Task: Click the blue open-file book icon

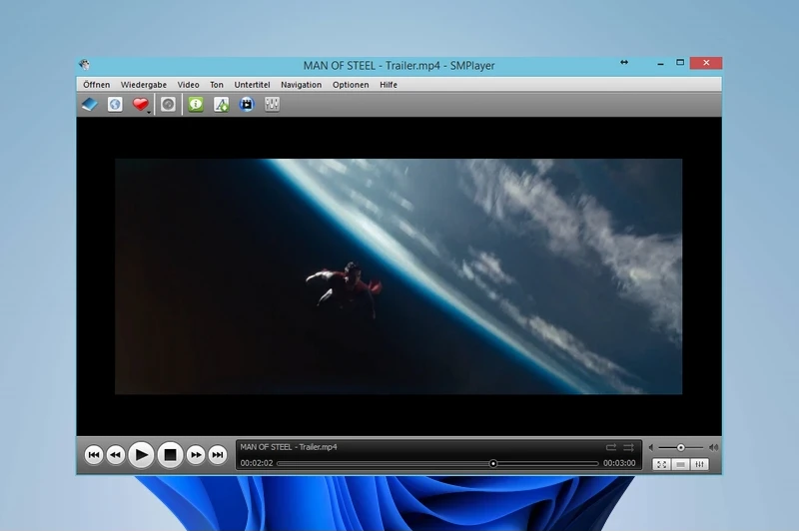Action: (x=90, y=105)
